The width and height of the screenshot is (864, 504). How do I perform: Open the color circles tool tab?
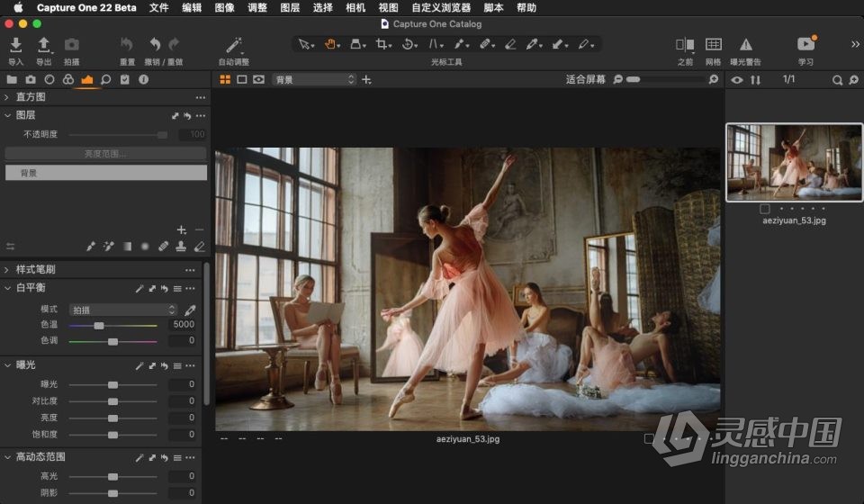coord(67,79)
